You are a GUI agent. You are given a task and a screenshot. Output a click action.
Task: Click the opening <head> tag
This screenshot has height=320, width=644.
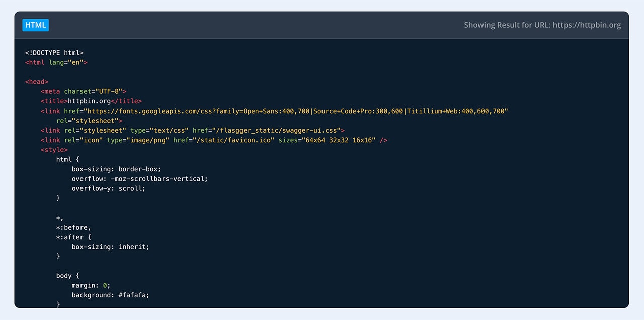pos(37,81)
